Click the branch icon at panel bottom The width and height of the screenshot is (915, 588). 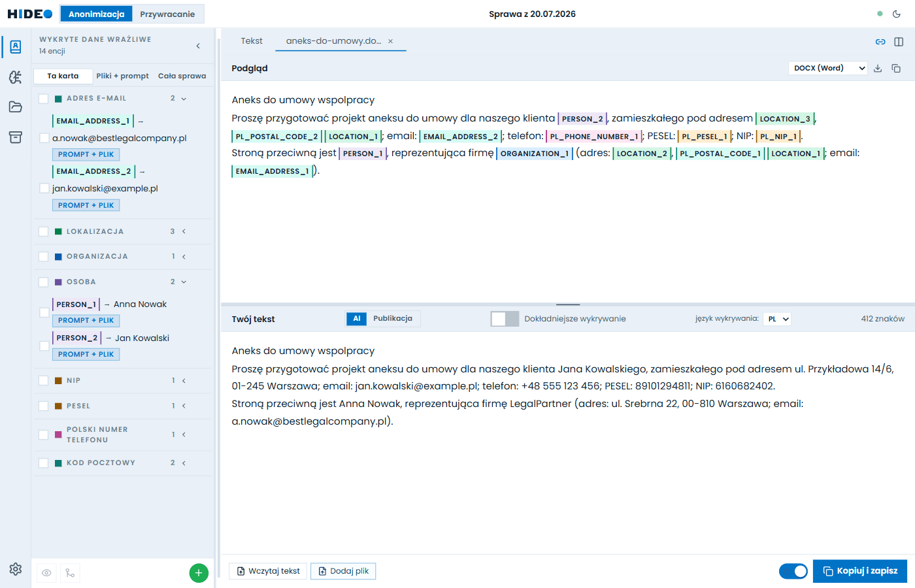(x=70, y=573)
